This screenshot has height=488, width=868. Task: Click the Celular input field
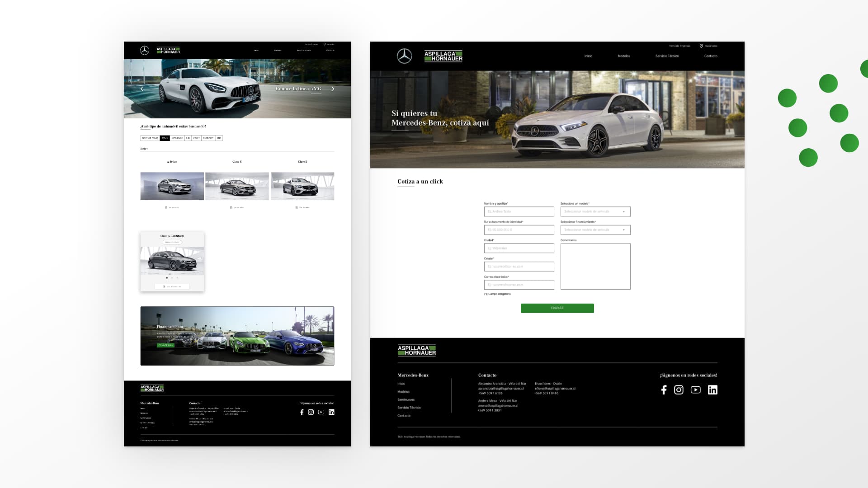[x=519, y=267]
